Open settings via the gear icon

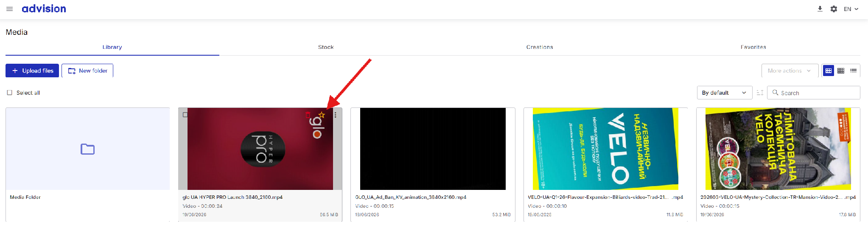pos(834,9)
